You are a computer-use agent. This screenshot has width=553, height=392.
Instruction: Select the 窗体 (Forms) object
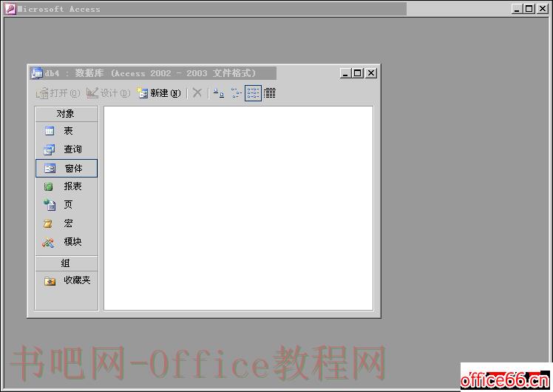pyautogui.click(x=67, y=169)
